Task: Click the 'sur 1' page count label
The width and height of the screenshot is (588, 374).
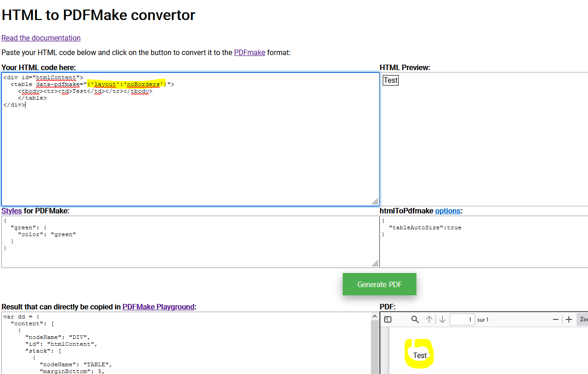Action: point(483,319)
